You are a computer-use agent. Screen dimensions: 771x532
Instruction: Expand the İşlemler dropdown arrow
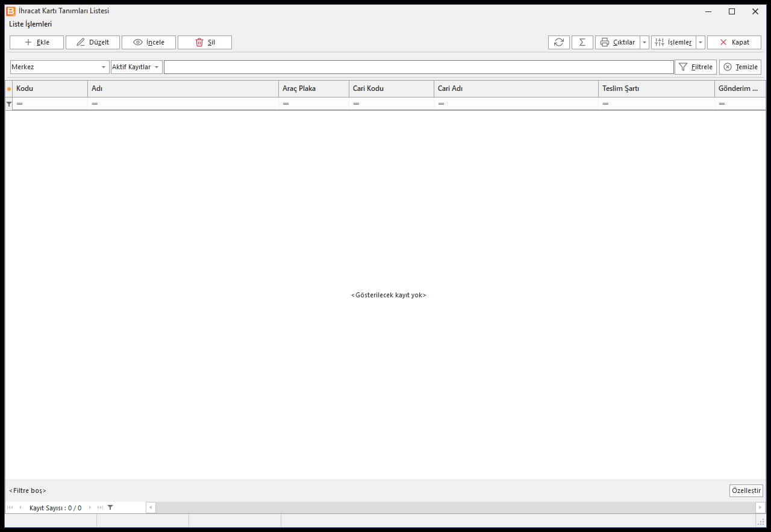[x=701, y=42]
